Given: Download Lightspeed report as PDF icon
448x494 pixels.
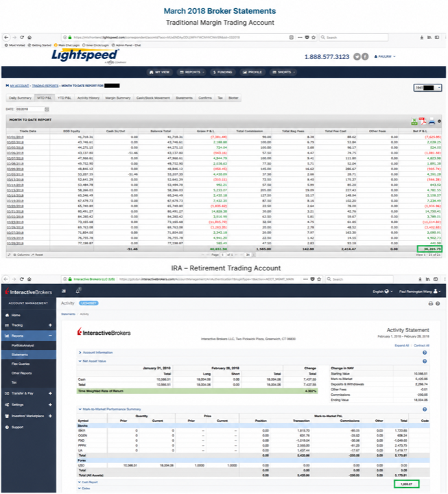Looking at the screenshot, I should [423, 121].
